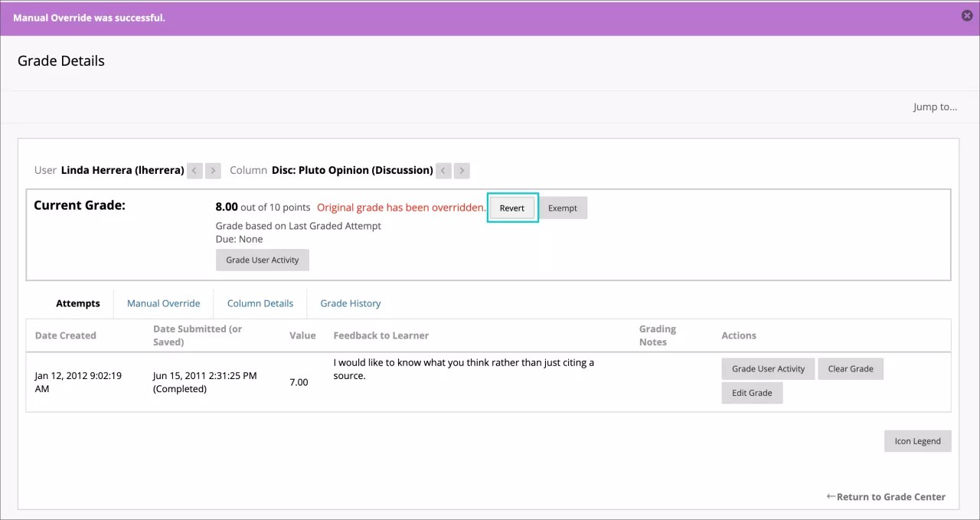Open the Manual Override tab
The height and width of the screenshot is (520, 980).
click(163, 303)
